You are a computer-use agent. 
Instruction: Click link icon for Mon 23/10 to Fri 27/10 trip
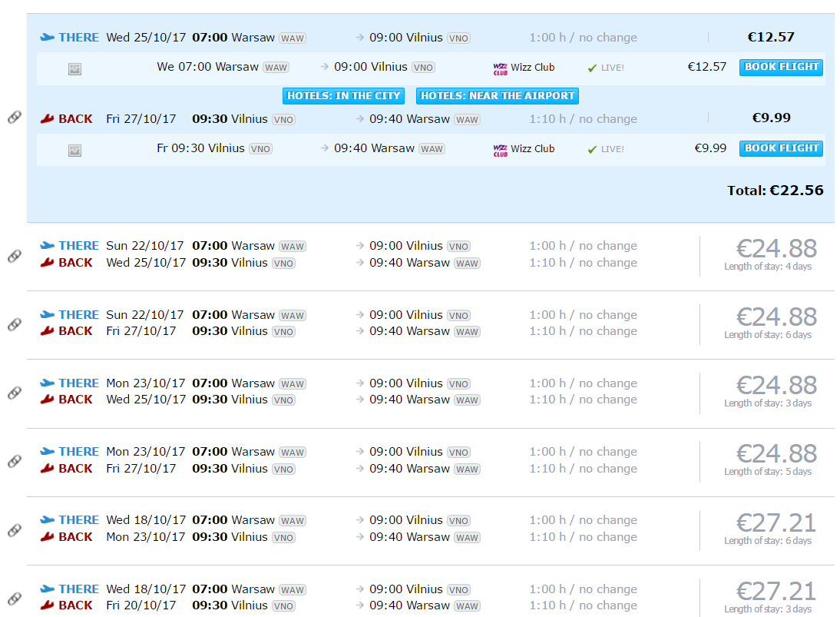click(15, 461)
